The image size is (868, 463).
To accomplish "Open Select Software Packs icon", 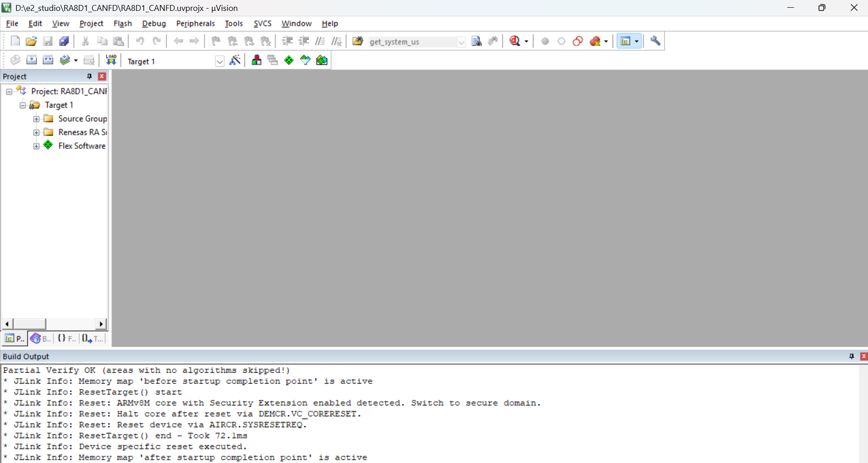I will tap(305, 60).
